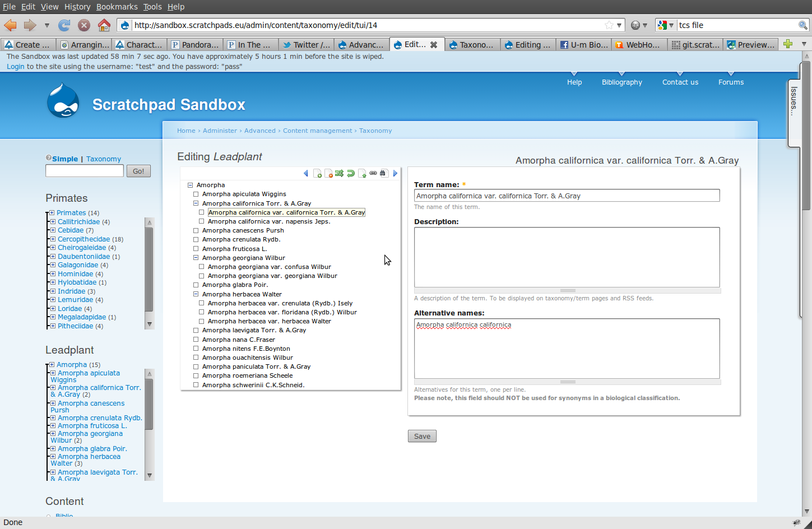The width and height of the screenshot is (812, 529).
Task: Click the binoculars search icon
Action: [383, 173]
